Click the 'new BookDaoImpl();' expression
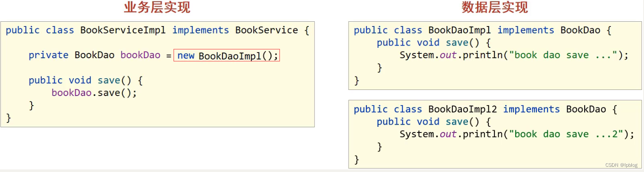 226,56
